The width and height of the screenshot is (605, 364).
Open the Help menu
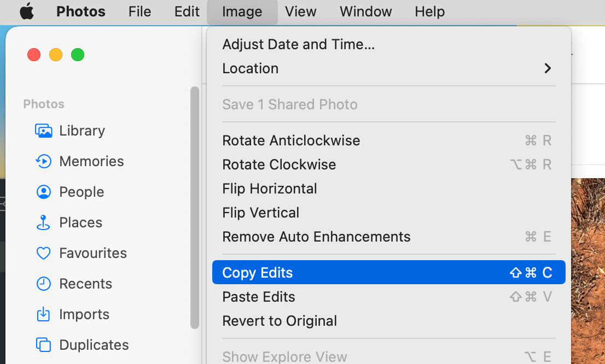pyautogui.click(x=430, y=11)
